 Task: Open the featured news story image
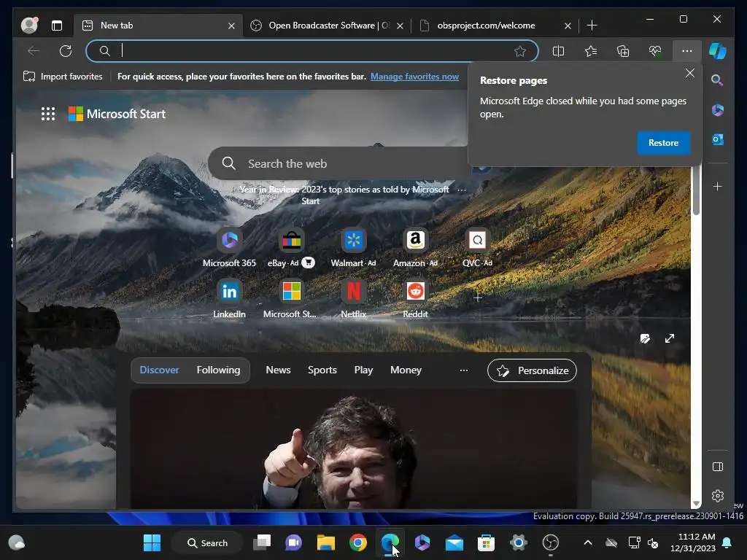[x=354, y=448]
